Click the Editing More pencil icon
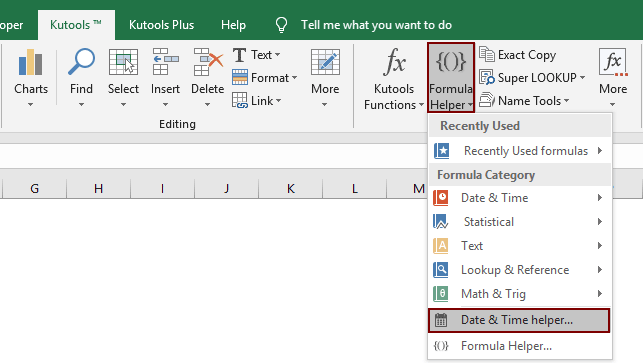643x363 pixels. pyautogui.click(x=325, y=62)
